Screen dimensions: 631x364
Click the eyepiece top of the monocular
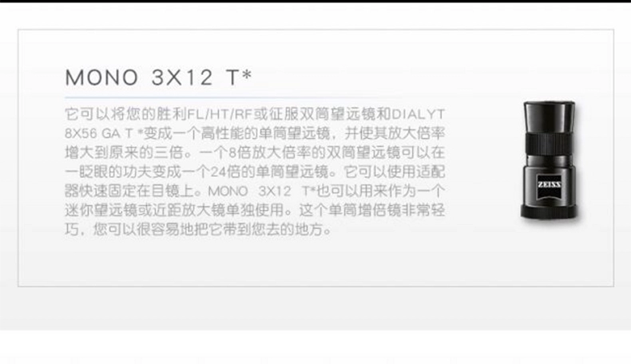pos(550,117)
